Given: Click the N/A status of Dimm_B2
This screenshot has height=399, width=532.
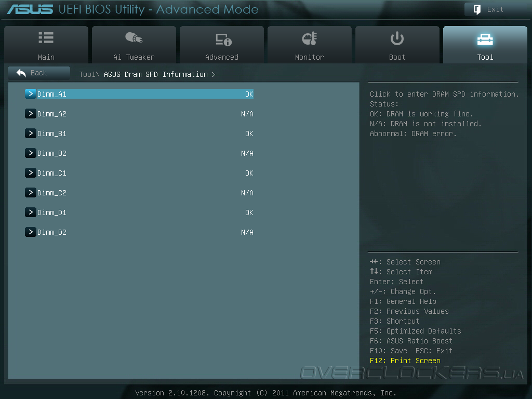Looking at the screenshot, I should [247, 153].
